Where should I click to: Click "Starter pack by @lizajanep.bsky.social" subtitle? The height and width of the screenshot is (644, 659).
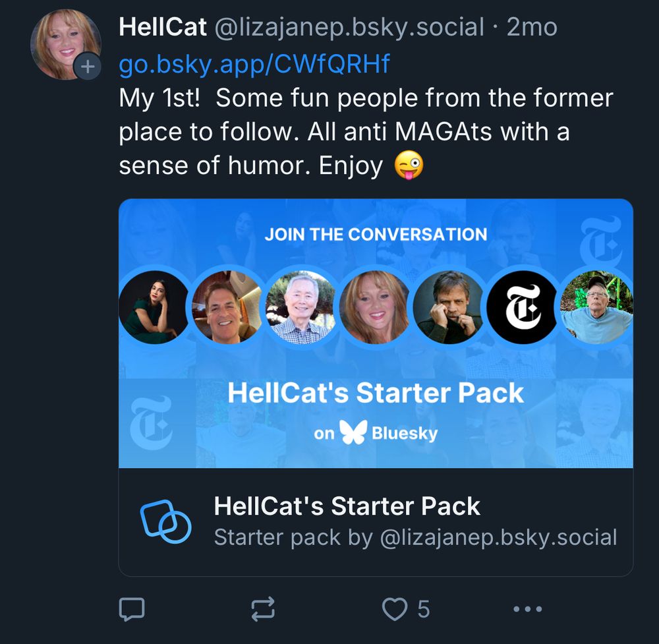tap(415, 537)
